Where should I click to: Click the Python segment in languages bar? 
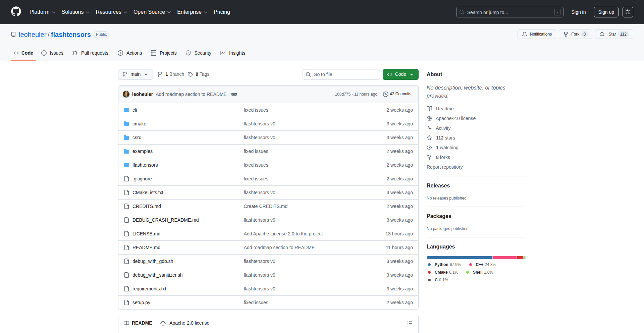(x=459, y=258)
